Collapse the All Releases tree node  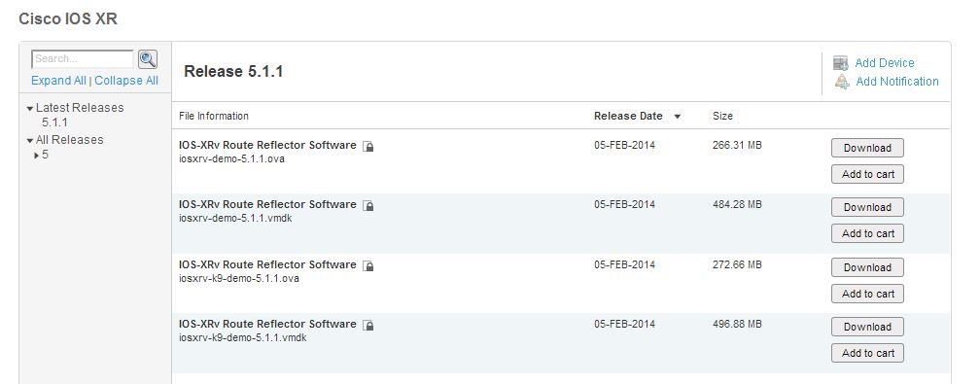[29, 141]
